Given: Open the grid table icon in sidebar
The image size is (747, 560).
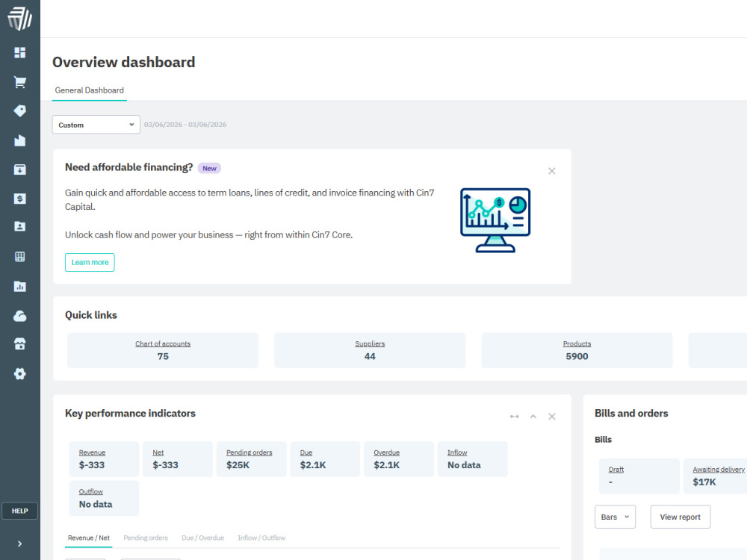Looking at the screenshot, I should pos(19,257).
